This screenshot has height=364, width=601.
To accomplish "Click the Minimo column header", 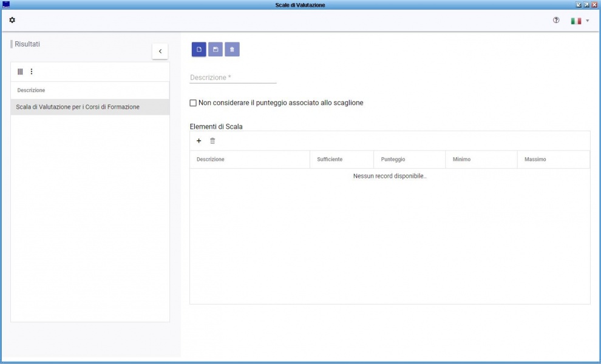I will [461, 160].
